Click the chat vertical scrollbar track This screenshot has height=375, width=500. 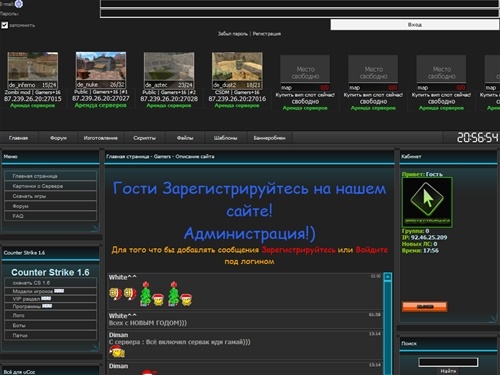(388, 328)
